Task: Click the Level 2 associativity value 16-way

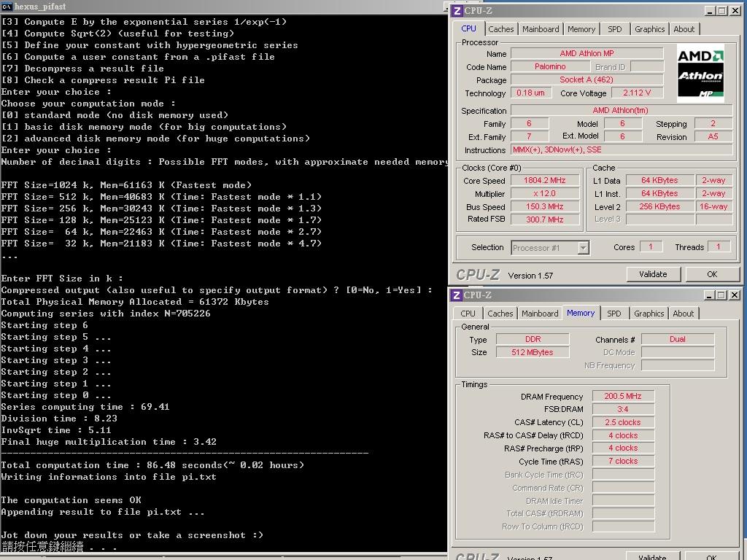Action: click(713, 206)
